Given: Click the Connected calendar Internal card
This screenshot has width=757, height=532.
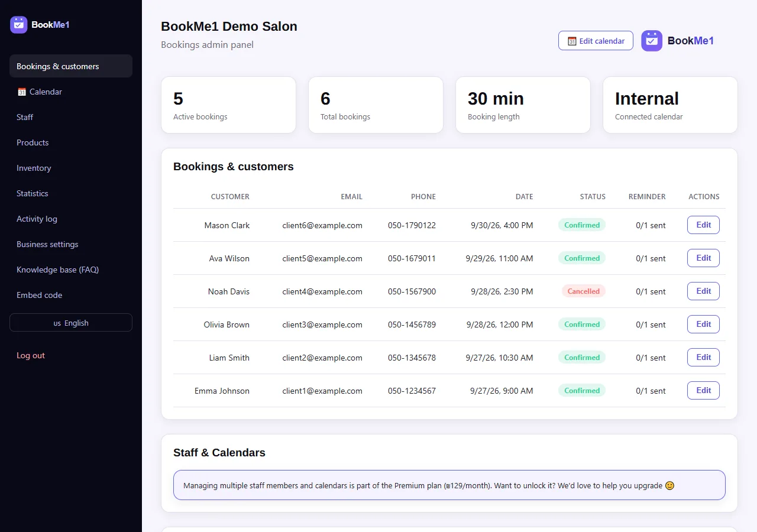Looking at the screenshot, I should pyautogui.click(x=670, y=105).
